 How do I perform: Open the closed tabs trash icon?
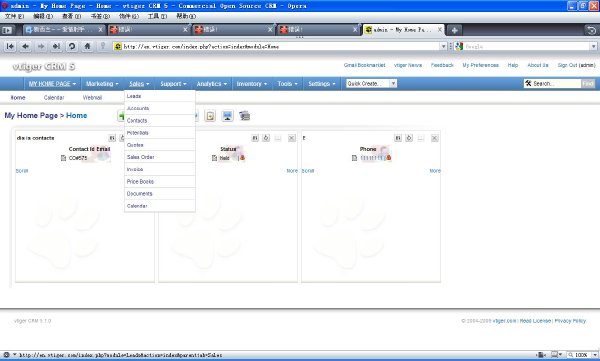(x=591, y=30)
